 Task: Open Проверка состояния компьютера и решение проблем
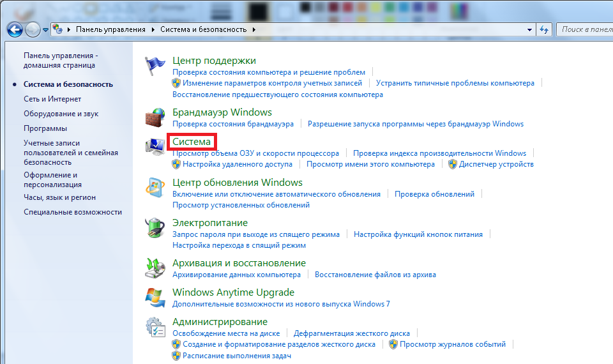click(269, 72)
